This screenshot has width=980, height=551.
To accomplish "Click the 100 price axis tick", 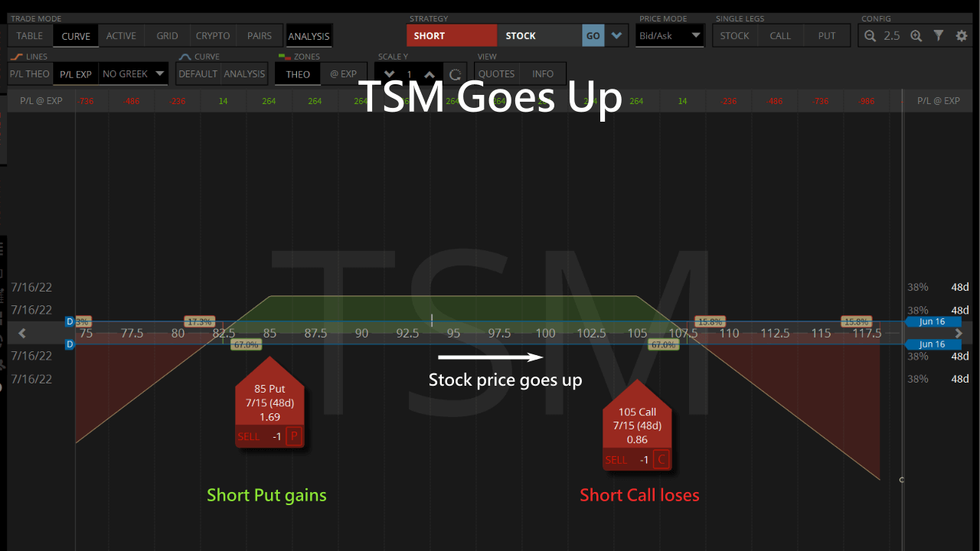I will (x=545, y=333).
